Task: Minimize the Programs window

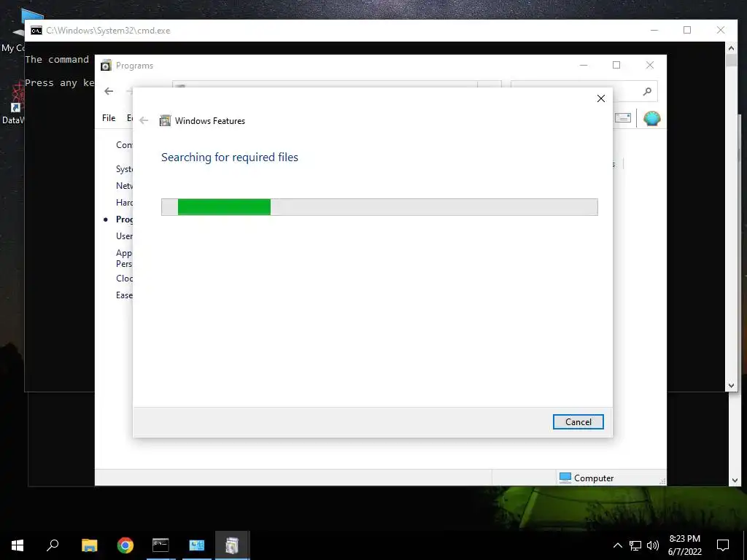Action: tap(584, 65)
